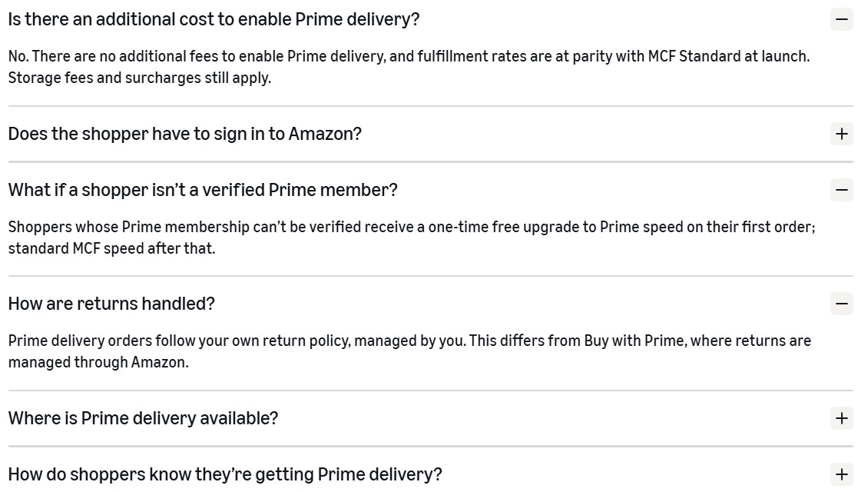Viewport: 868px width, 492px height.
Task: Collapse verified Prime member answer using minus icon
Action: coord(841,190)
